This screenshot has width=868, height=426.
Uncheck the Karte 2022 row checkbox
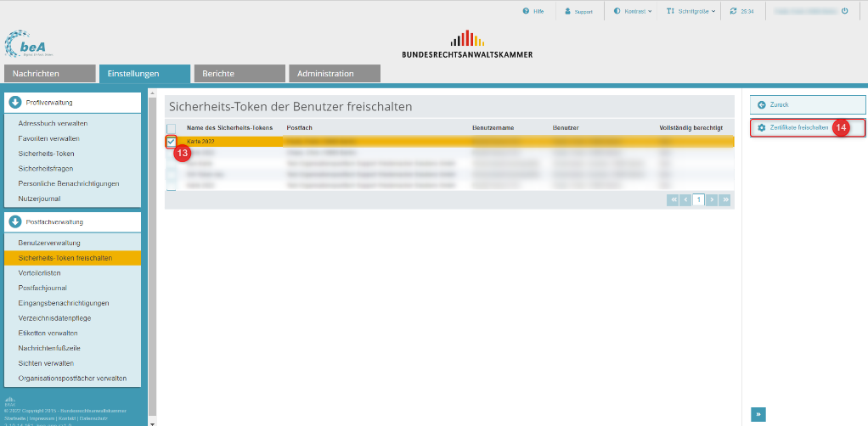172,143
